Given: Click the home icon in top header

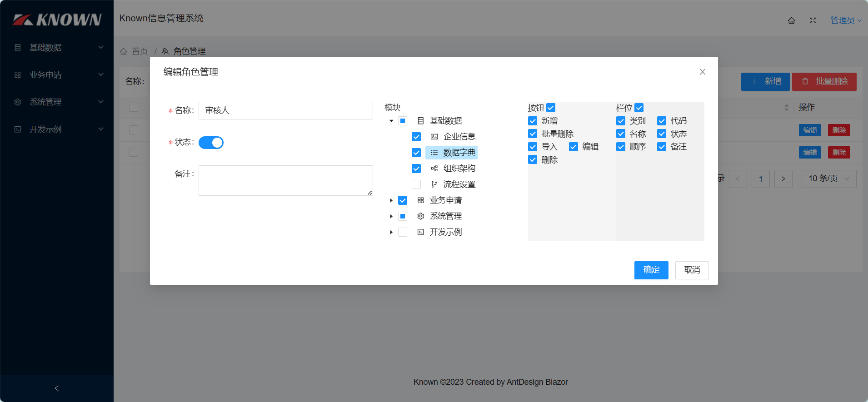Looking at the screenshot, I should (792, 20).
